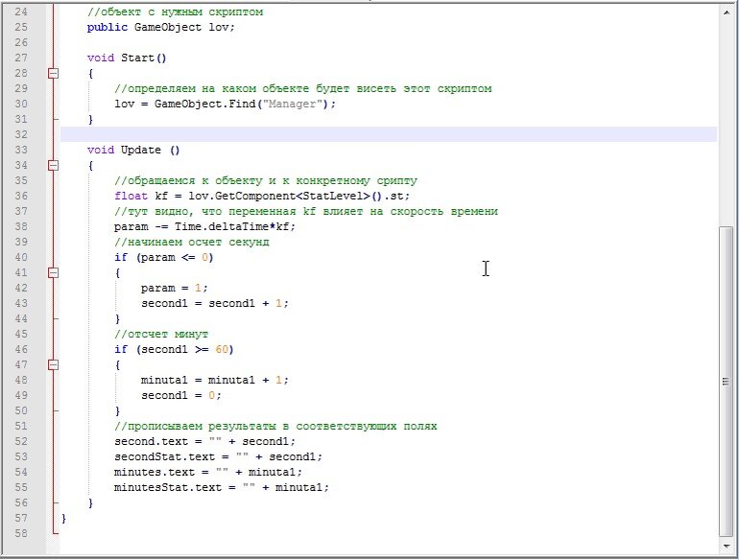Click 'if (param <= 0)' condition
This screenshot has width=739, height=560.
click(164, 258)
